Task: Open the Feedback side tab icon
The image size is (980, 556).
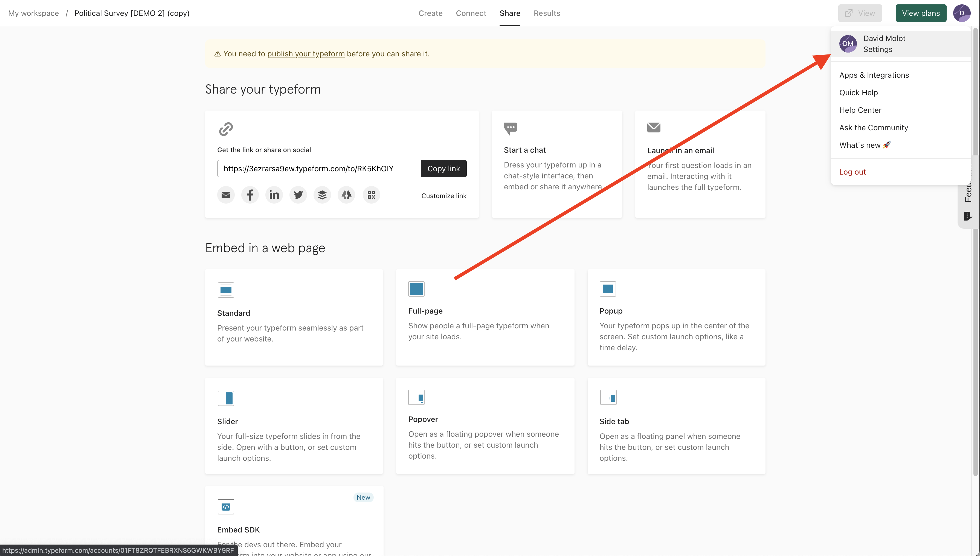Action: (x=967, y=216)
